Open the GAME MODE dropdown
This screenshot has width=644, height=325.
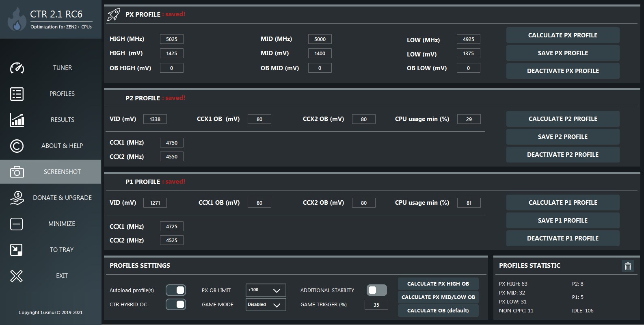click(x=266, y=305)
